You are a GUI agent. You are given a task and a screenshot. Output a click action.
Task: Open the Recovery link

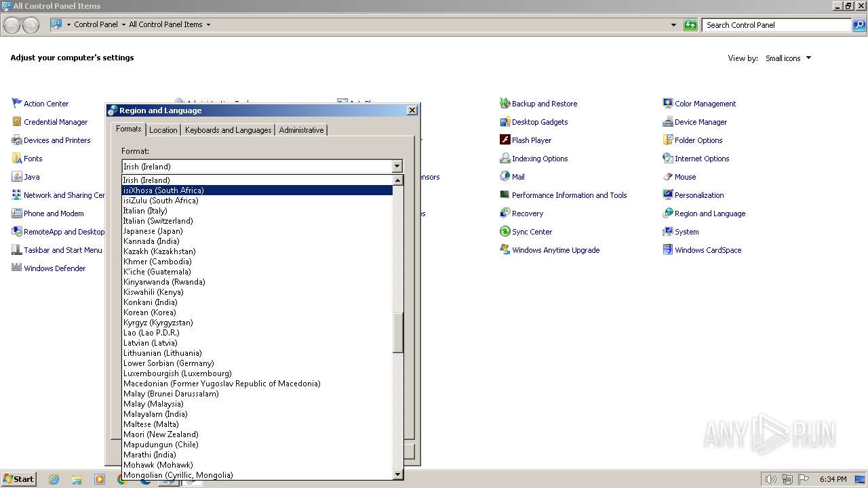click(x=528, y=213)
